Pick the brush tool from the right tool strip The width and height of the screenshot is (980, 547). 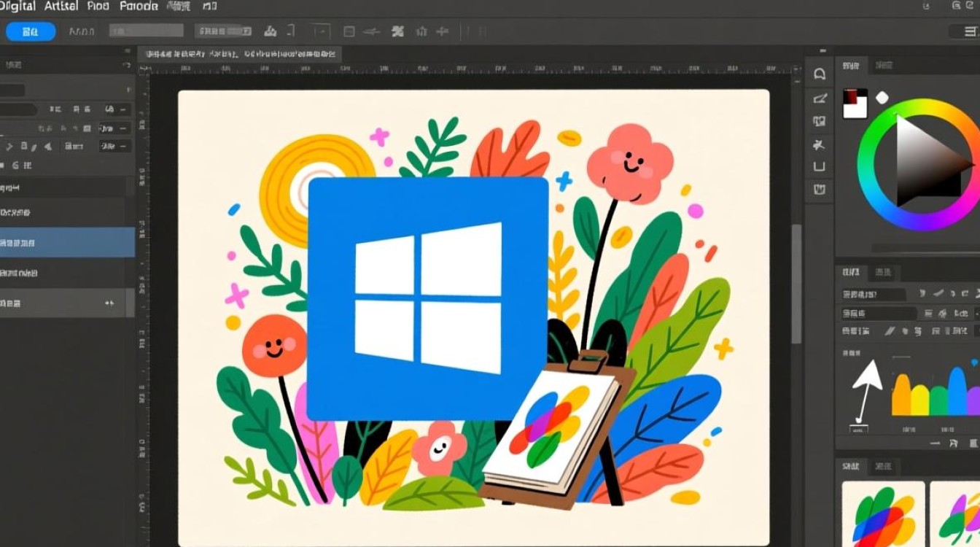(819, 98)
